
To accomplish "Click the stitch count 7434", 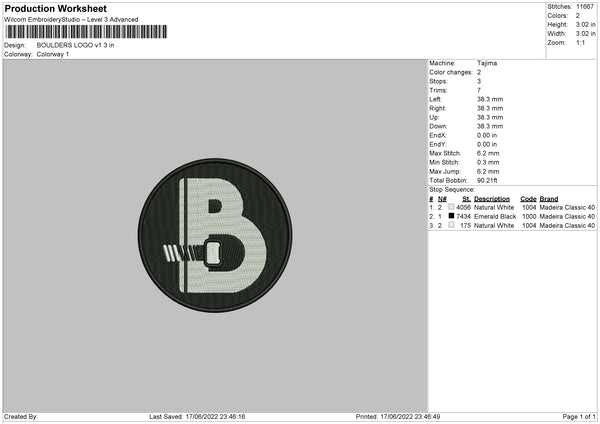I will [463, 217].
